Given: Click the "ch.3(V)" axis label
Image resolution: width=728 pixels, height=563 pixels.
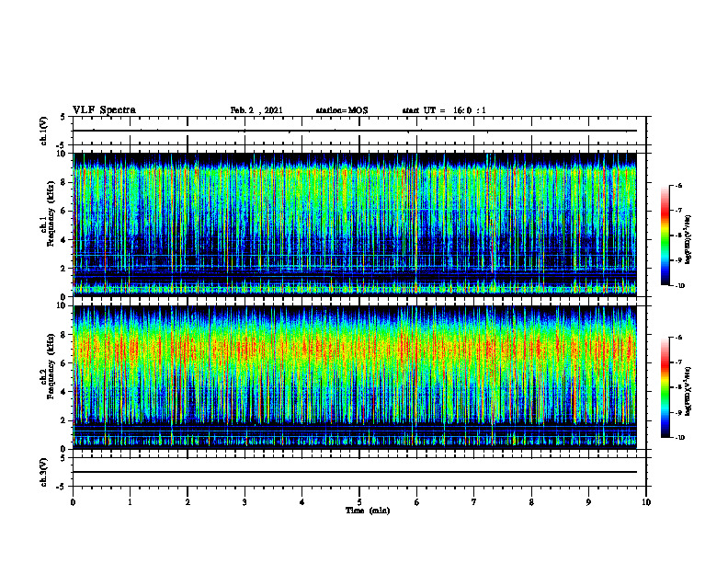Looking at the screenshot, I should (x=43, y=472).
